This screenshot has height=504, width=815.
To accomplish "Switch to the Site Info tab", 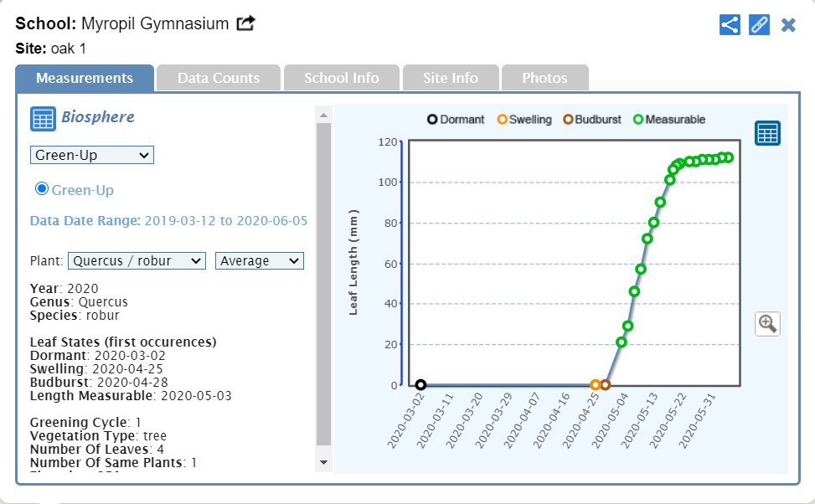I will click(x=451, y=78).
